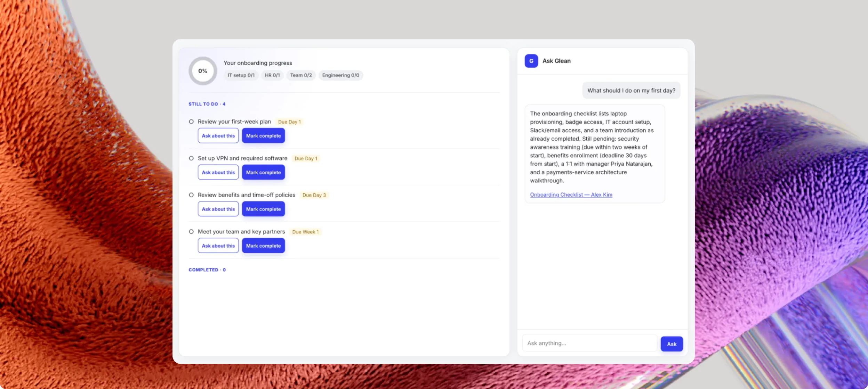
Task: Toggle the circle for Meet your team task
Action: [191, 232]
